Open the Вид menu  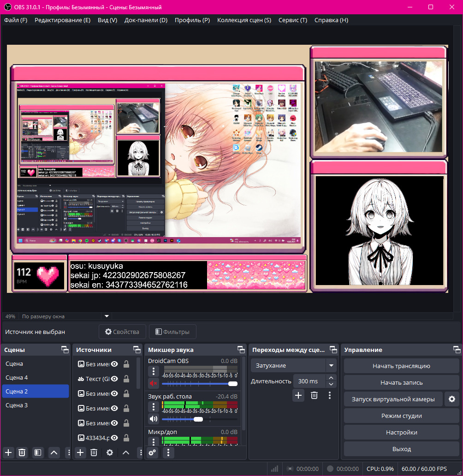107,20
